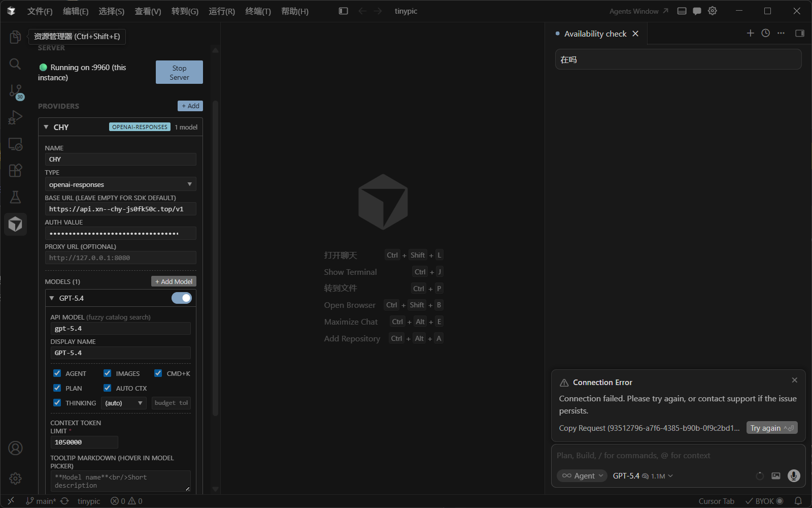Open the 终端(T) menu
The height and width of the screenshot is (508, 812).
click(x=258, y=11)
